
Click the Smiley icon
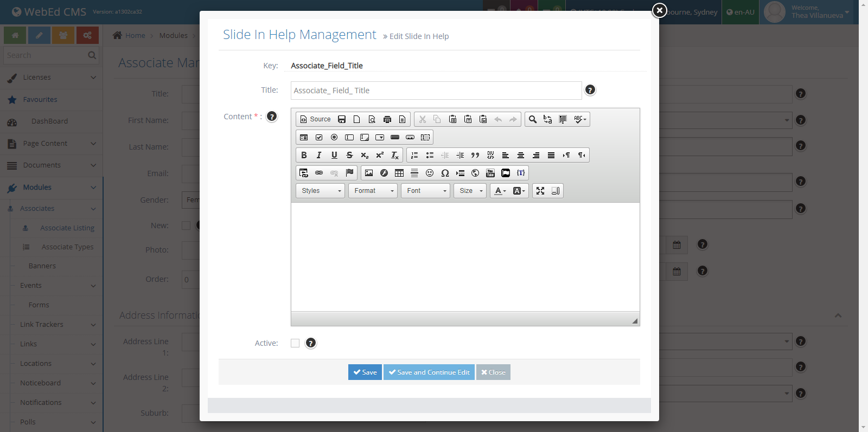tap(430, 173)
